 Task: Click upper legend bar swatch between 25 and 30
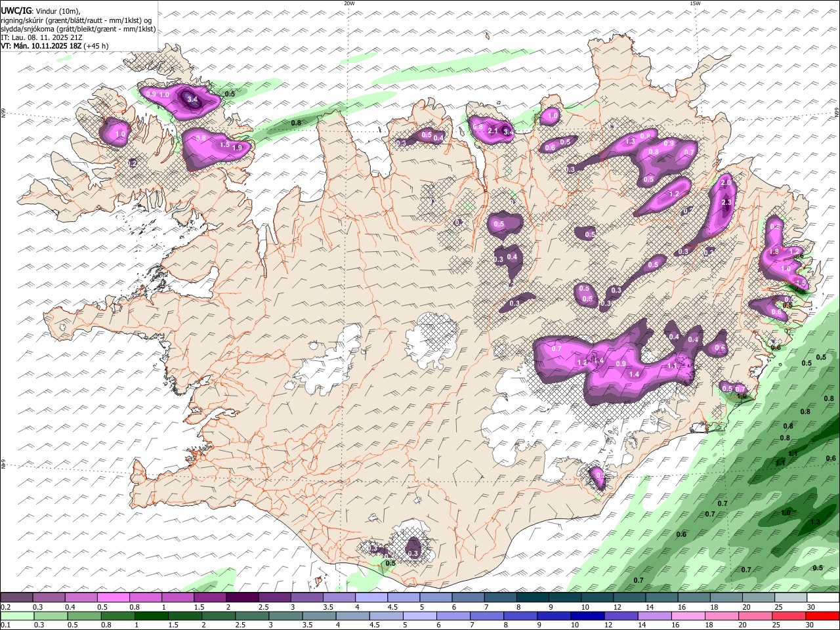(790, 598)
